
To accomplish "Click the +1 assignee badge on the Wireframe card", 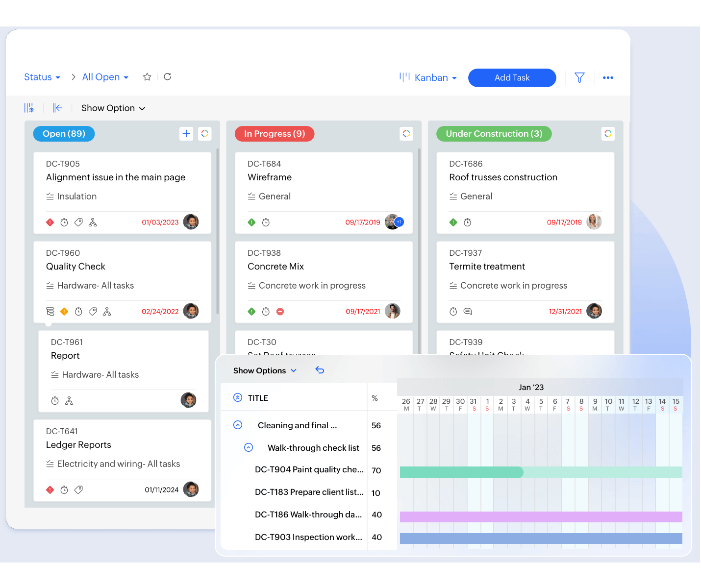I will pos(398,222).
